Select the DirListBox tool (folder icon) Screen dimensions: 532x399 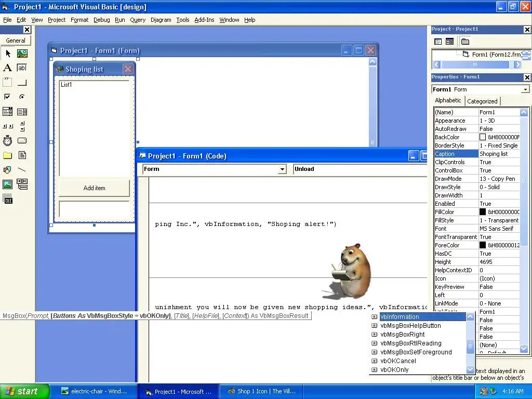[x=7, y=155]
